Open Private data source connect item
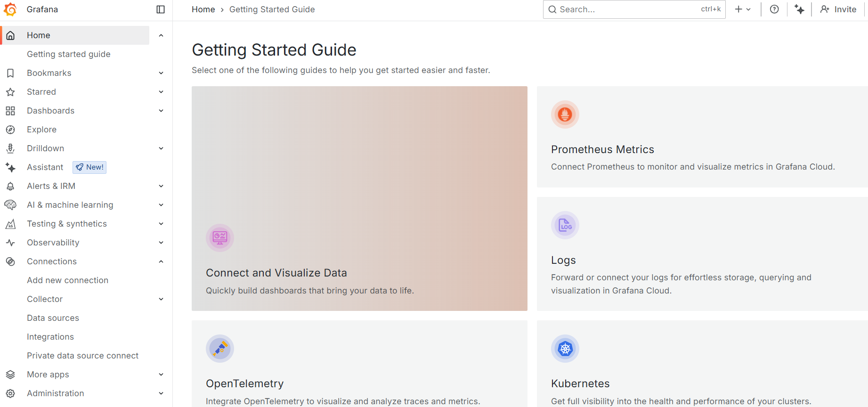This screenshot has width=868, height=407. (x=83, y=356)
